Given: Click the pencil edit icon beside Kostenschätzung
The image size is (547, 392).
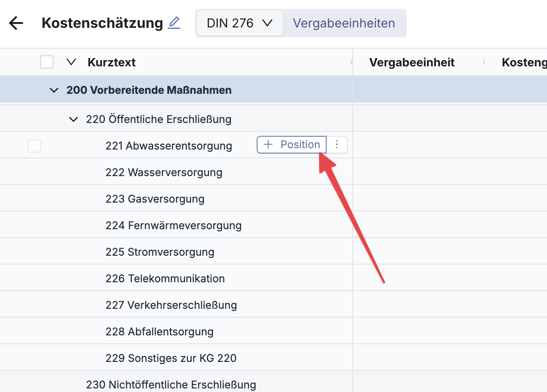Looking at the screenshot, I should 174,23.
